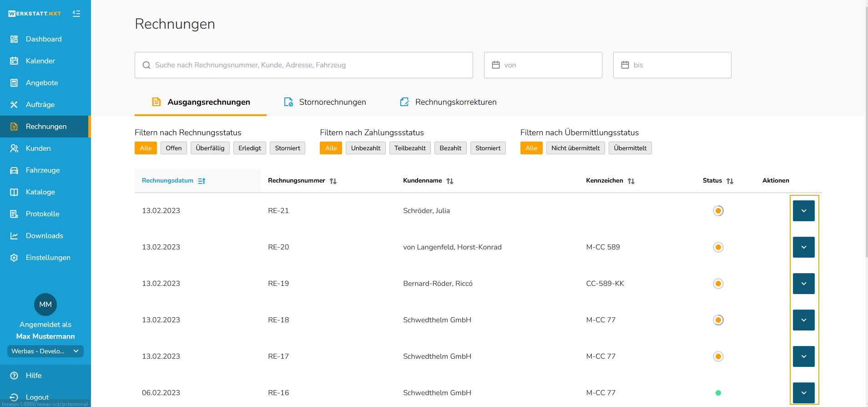Click license plate 'CC-589-KK'
868x407 pixels.
tap(605, 284)
